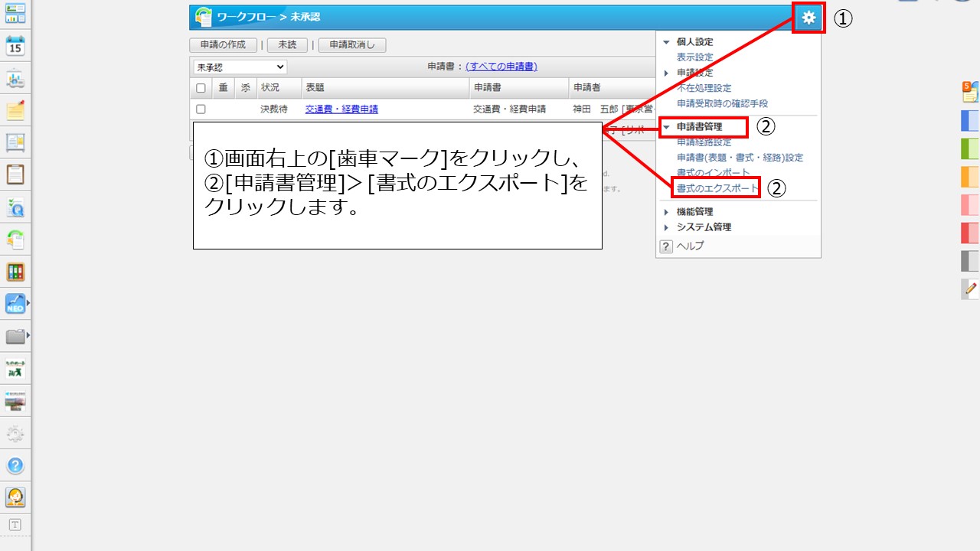Click the blue question mark help icon
The image size is (980, 551).
tap(15, 465)
